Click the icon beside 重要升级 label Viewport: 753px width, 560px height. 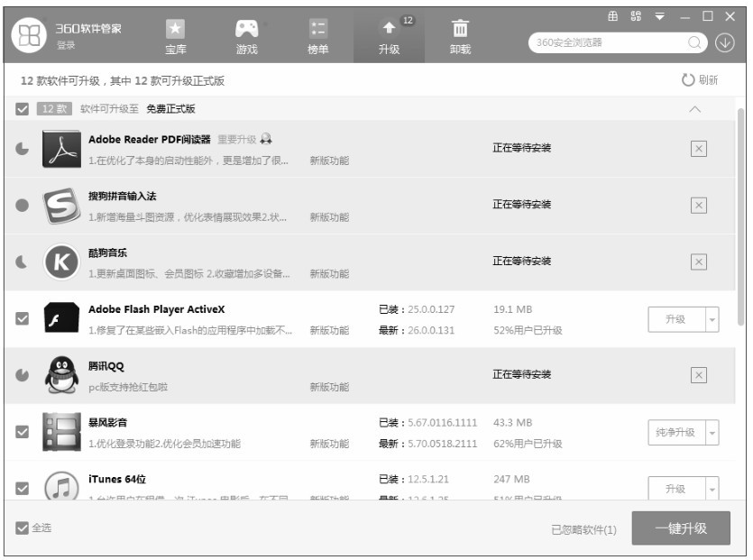click(x=266, y=139)
